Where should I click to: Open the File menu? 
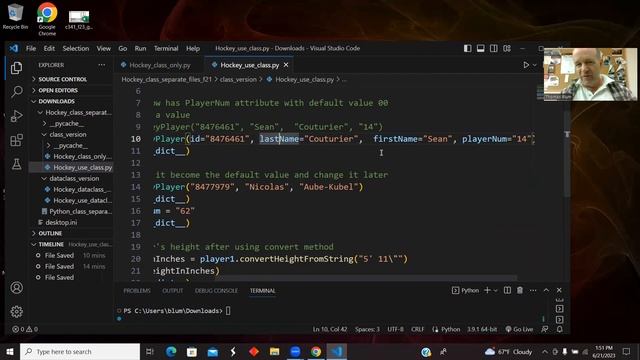pos(31,48)
